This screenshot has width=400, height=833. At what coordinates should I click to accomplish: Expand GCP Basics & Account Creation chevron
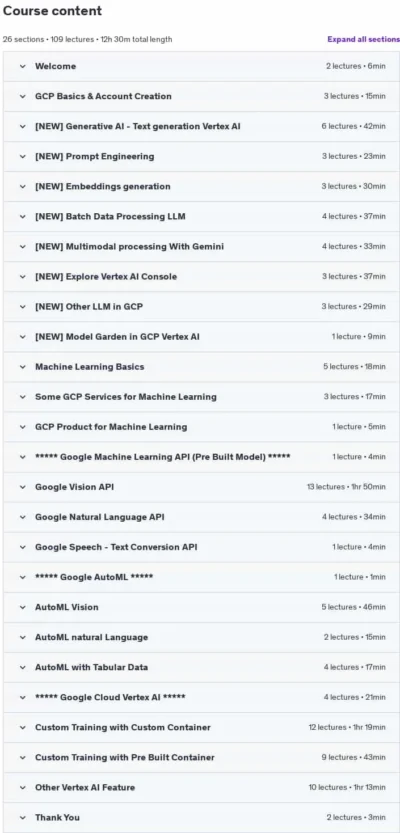click(x=22, y=97)
